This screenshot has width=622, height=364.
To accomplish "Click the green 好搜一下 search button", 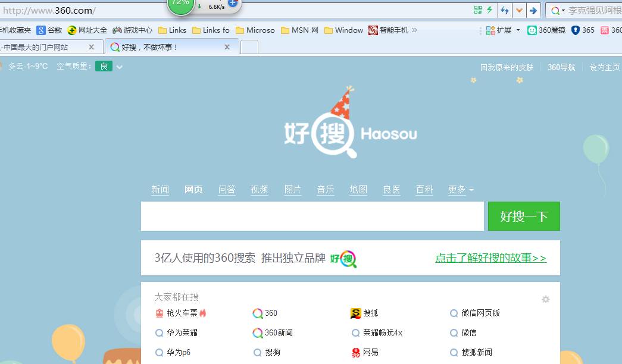I will click(524, 216).
